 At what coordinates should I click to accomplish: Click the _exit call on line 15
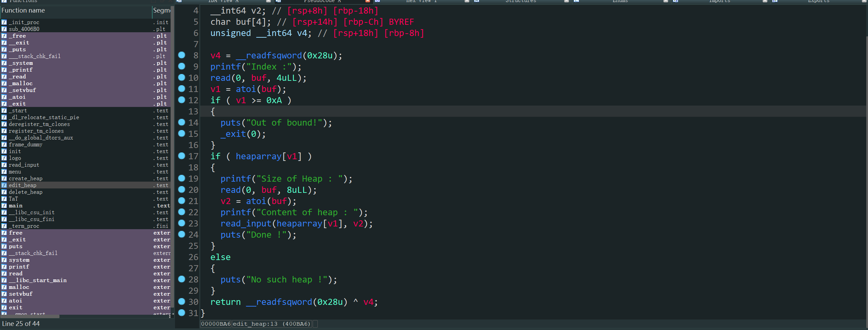tap(233, 134)
